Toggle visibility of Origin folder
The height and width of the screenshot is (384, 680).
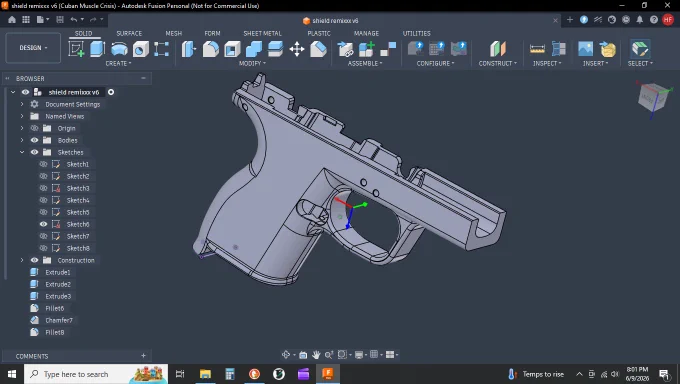coord(34,128)
